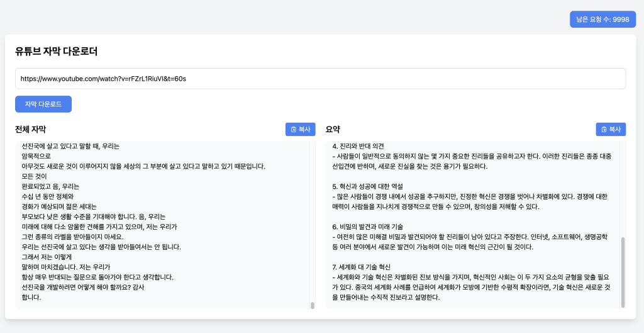This screenshot has width=644, height=333.
Task: Click the transcript line 암묵적으로
Action: tap(36, 156)
